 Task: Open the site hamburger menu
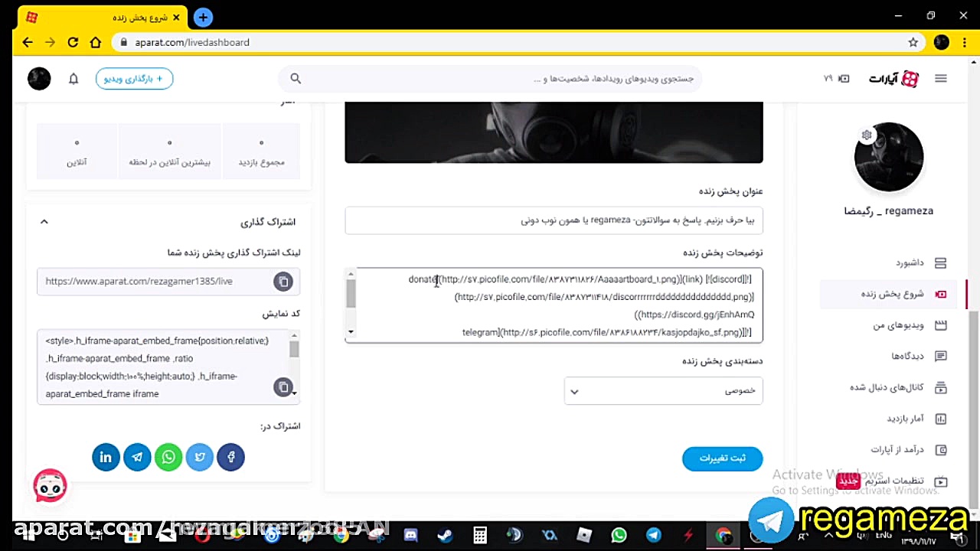pyautogui.click(x=940, y=78)
